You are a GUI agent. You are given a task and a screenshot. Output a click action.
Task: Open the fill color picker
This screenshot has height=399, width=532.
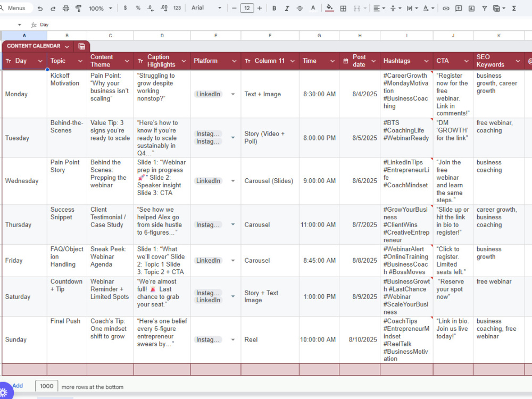329,8
